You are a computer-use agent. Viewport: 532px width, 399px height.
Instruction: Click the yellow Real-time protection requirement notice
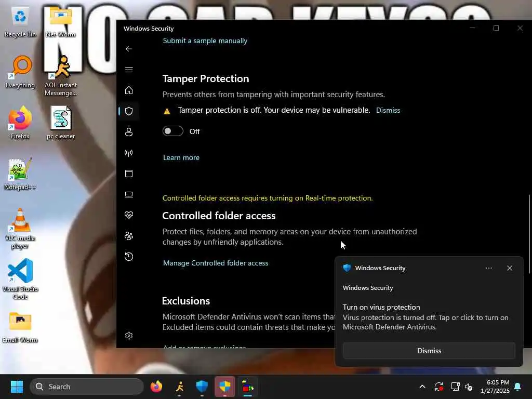pos(268,198)
